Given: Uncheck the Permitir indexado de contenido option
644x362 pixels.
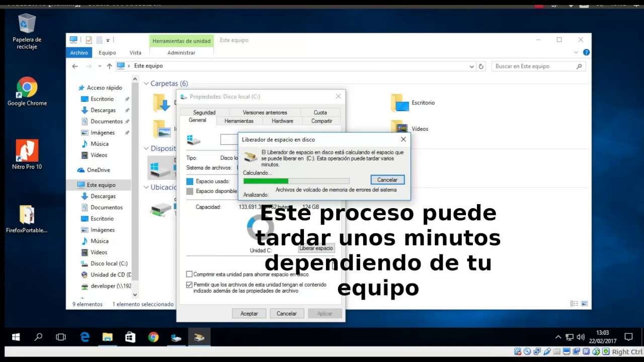Looking at the screenshot, I should (189, 285).
